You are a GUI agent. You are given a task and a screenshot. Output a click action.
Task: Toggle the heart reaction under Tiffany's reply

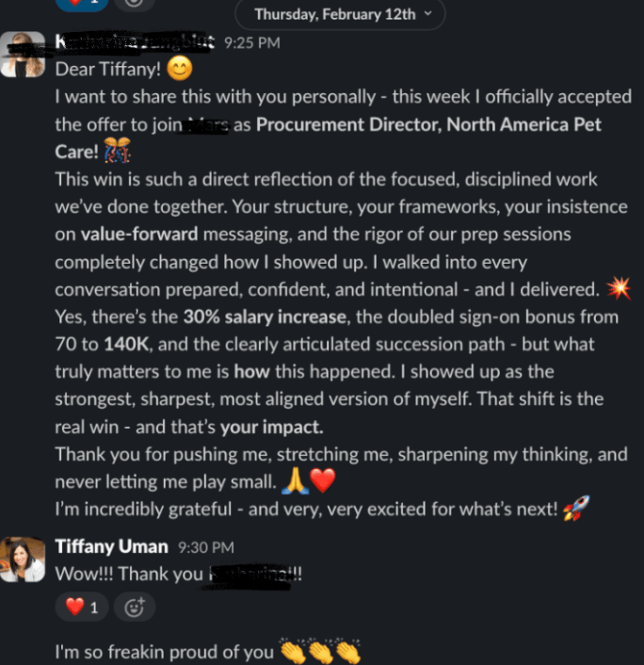pos(82,608)
